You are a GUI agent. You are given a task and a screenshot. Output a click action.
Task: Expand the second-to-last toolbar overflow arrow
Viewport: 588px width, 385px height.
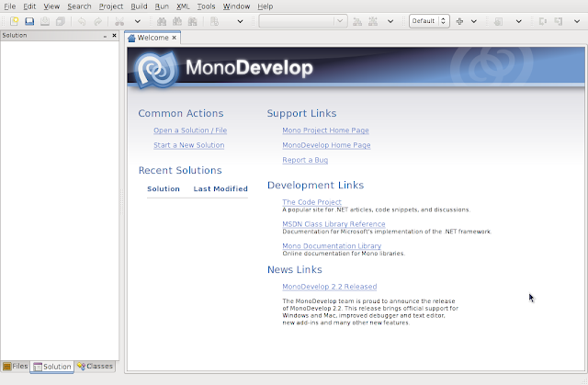click(x=518, y=21)
